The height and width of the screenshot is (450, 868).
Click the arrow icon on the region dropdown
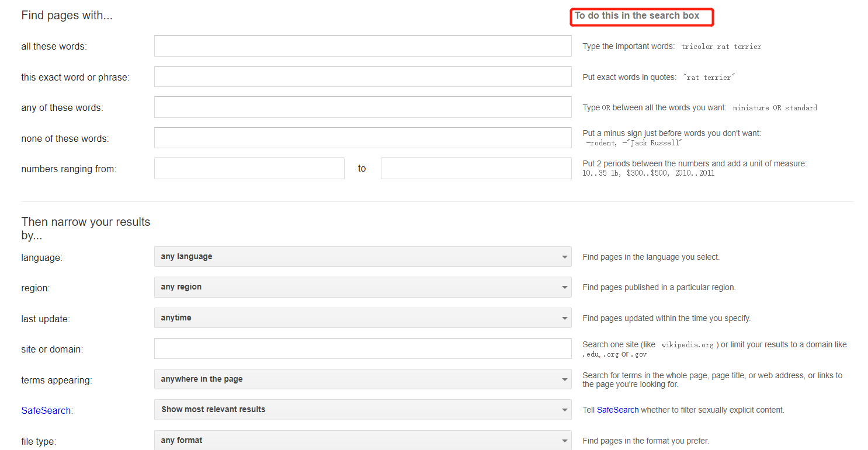(564, 287)
